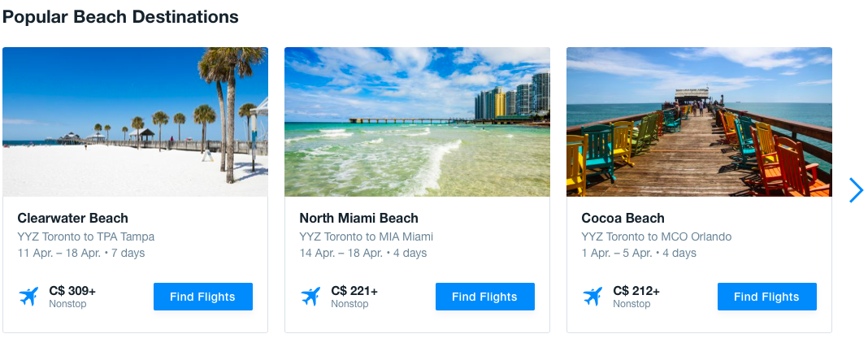Click the C$ 309+ price

72,290
